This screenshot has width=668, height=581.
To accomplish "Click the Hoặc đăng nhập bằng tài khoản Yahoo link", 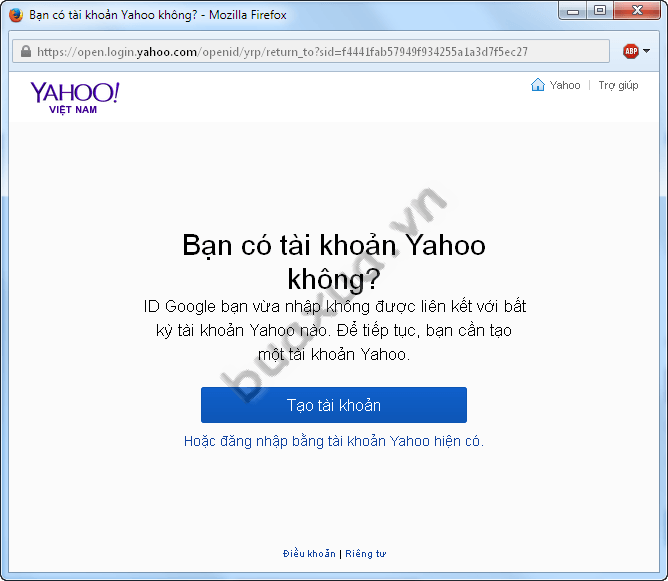I will (334, 441).
